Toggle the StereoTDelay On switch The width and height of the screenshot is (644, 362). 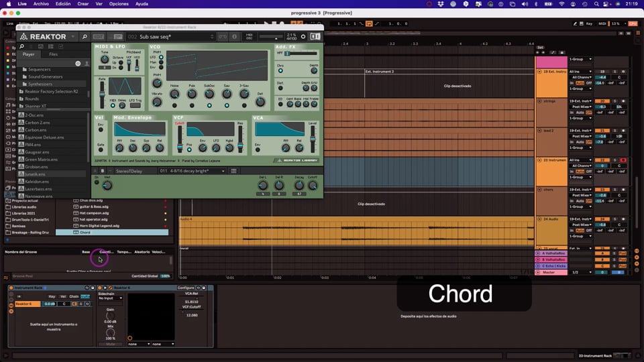(97, 182)
